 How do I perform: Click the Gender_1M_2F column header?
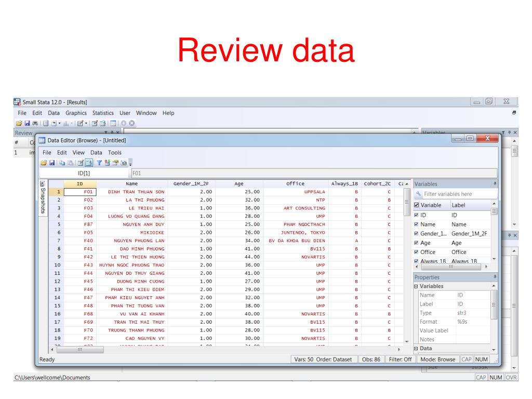click(x=191, y=183)
